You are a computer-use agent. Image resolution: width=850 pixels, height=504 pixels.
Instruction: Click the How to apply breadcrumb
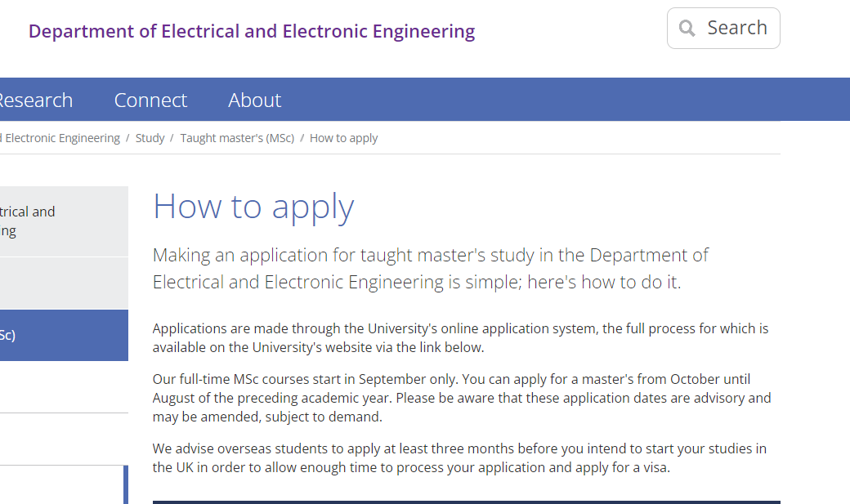pyautogui.click(x=344, y=138)
